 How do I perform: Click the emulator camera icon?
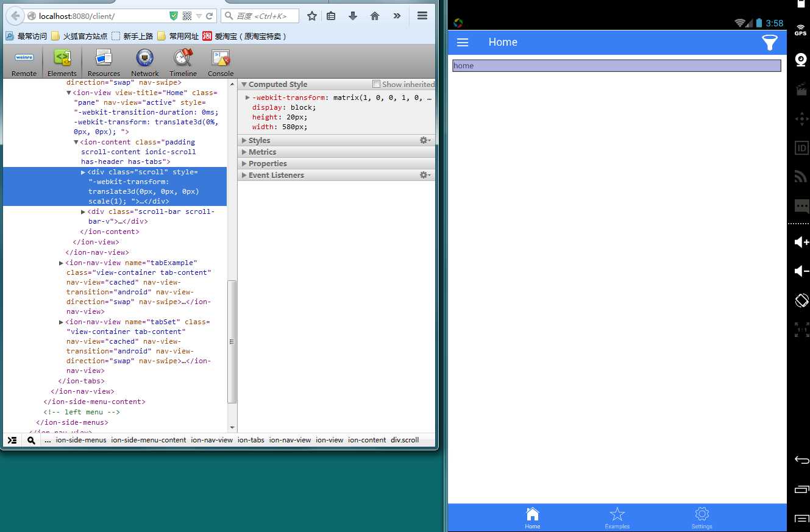[801, 60]
